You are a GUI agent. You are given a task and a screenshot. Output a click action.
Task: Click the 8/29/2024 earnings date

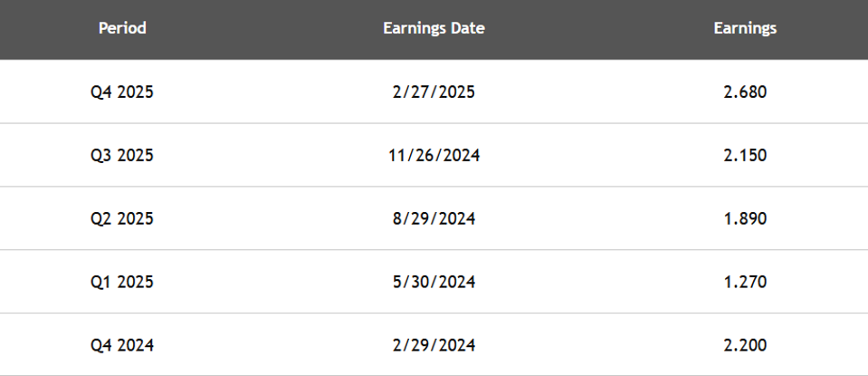[x=434, y=218]
